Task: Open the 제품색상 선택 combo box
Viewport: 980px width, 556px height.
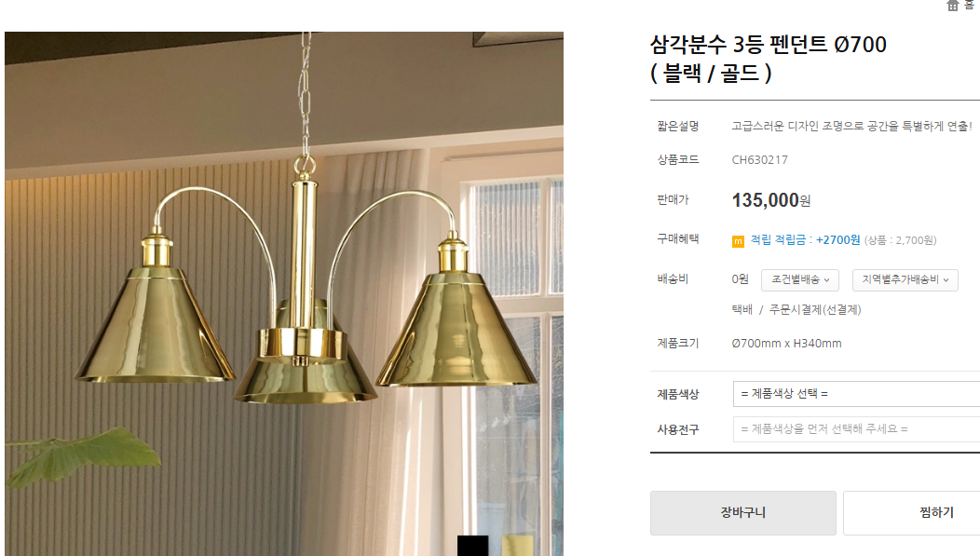Action: (856, 394)
